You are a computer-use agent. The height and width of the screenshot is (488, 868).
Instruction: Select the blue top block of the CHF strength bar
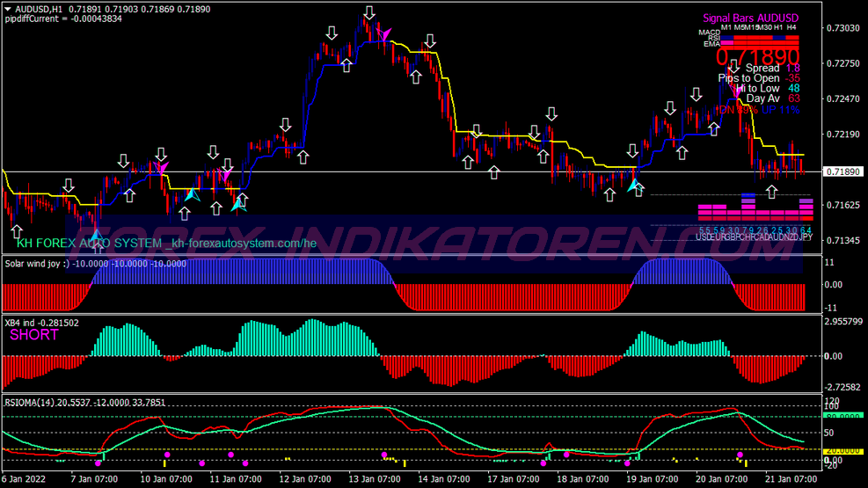[x=748, y=195]
